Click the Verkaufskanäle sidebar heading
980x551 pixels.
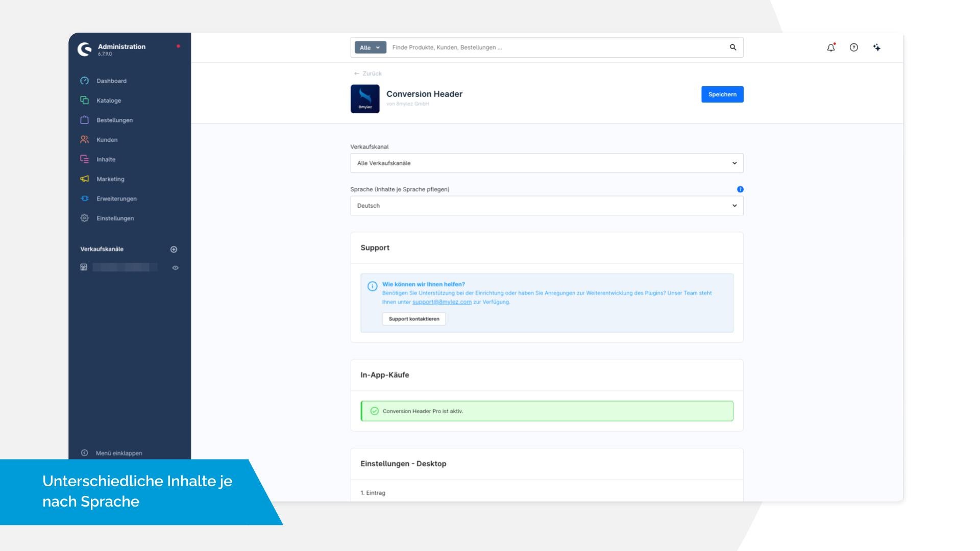tap(102, 249)
